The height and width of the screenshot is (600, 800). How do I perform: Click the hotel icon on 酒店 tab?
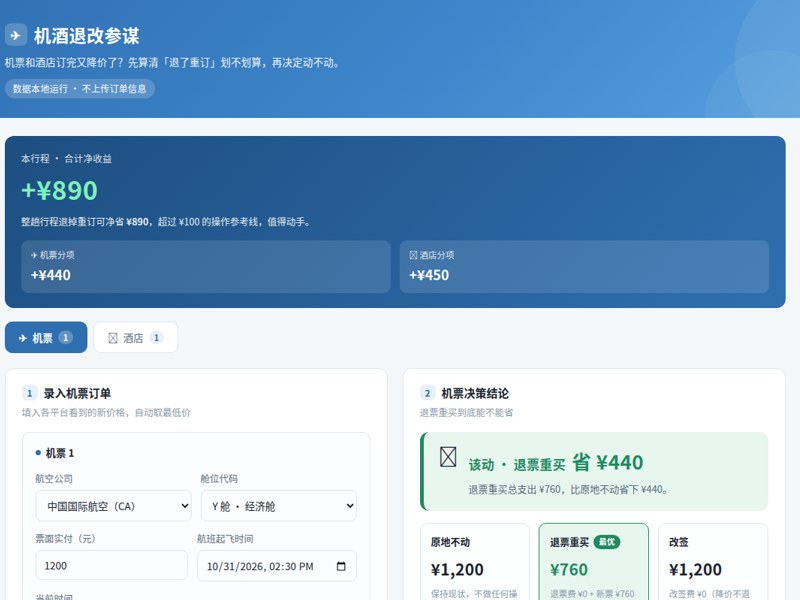(113, 338)
